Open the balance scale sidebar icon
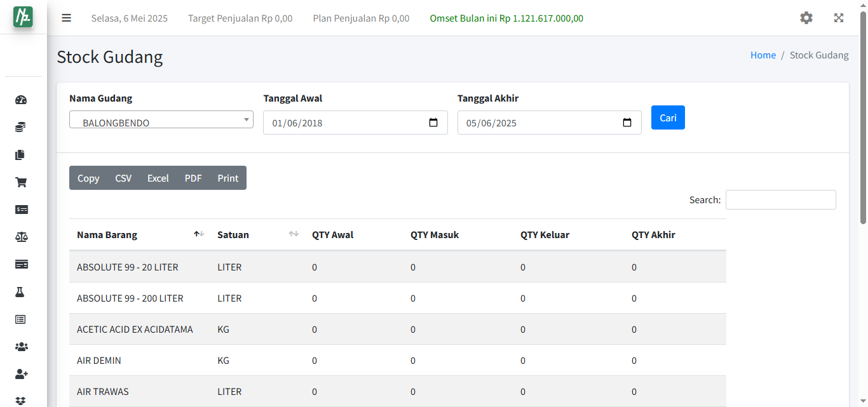868x407 pixels. [21, 237]
